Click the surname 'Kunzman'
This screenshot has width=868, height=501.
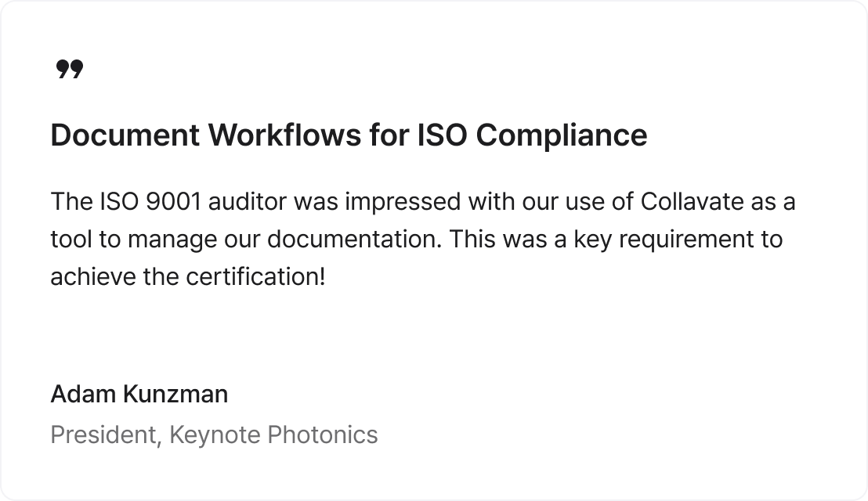point(175,395)
